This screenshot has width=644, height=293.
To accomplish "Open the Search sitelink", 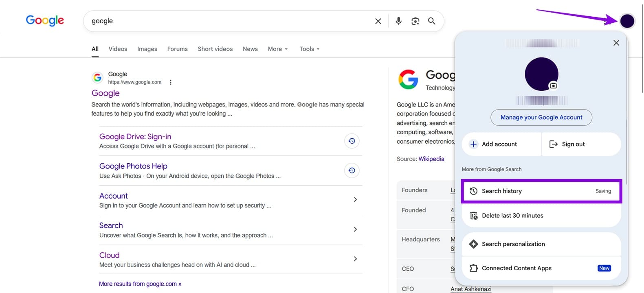I will 111,225.
